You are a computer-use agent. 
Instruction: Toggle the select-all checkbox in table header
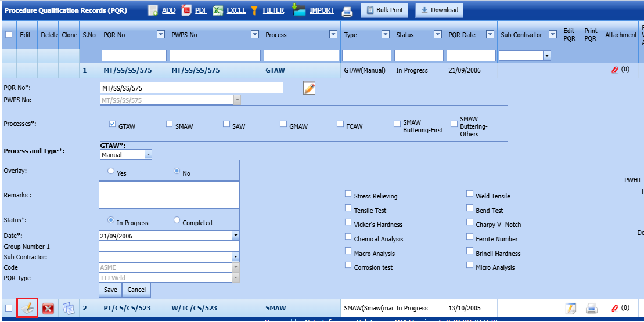point(9,34)
